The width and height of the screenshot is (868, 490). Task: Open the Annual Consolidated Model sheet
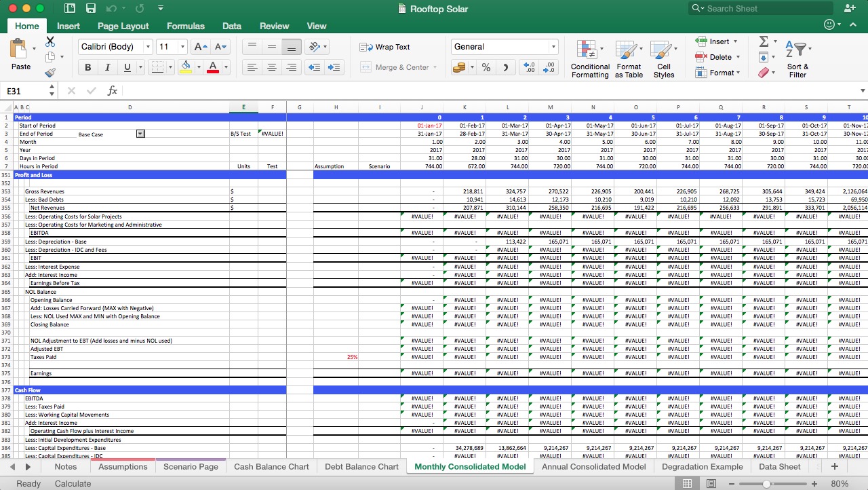[x=594, y=467]
